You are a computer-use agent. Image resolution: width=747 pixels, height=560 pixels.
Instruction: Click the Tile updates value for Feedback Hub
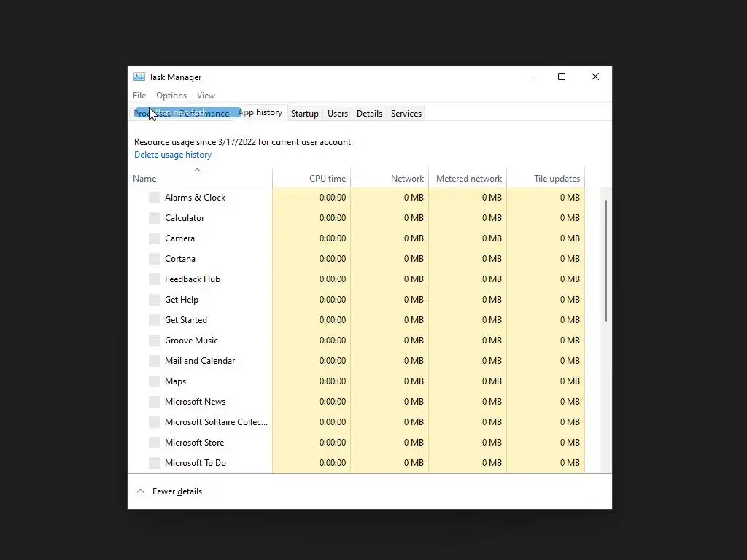click(570, 279)
